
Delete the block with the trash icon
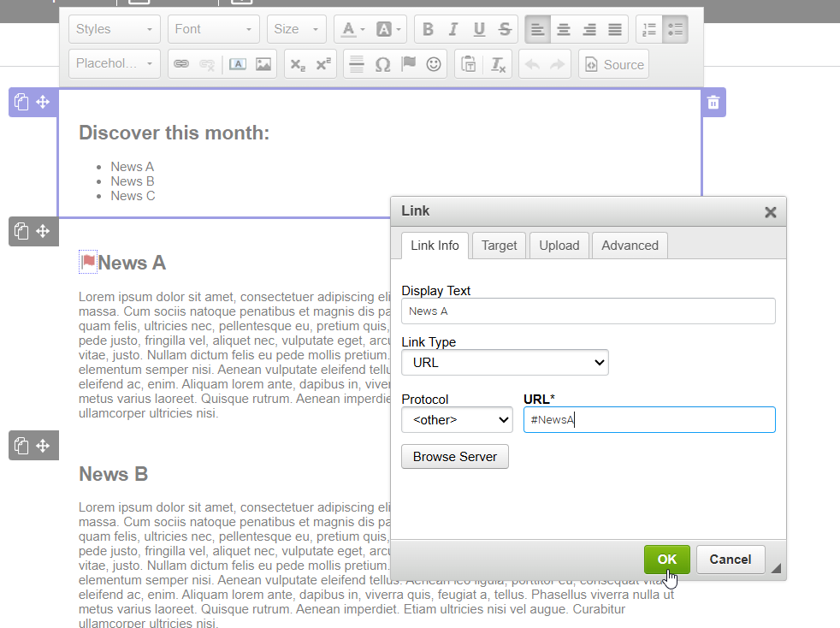point(713,103)
